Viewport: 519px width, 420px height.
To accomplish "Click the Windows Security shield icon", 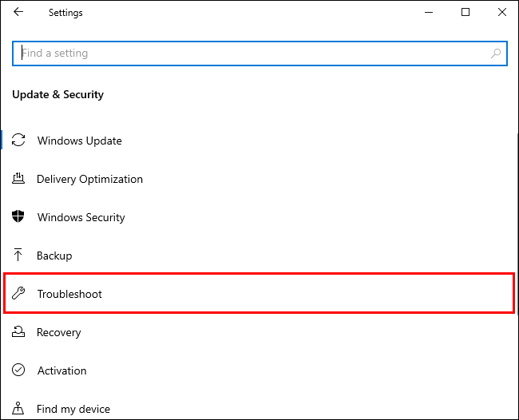I will (18, 217).
